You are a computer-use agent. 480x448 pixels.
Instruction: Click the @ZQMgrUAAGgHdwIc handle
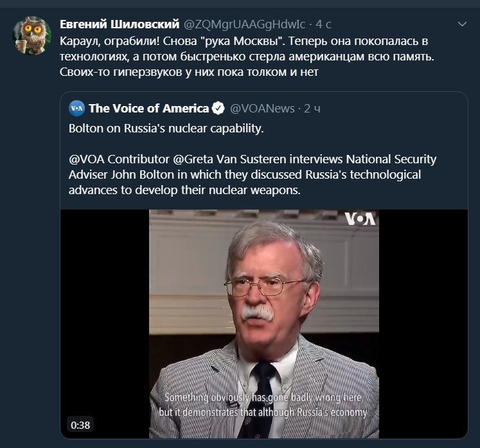[245, 24]
